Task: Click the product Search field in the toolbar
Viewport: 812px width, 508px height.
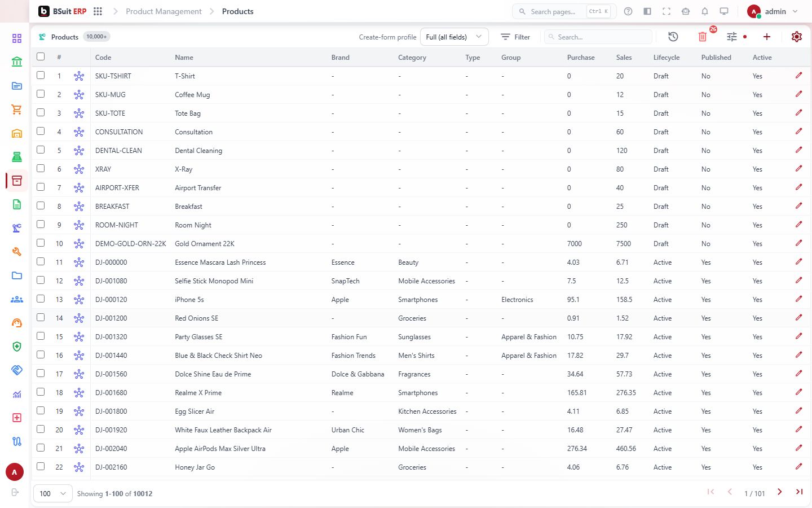Action: pos(598,37)
